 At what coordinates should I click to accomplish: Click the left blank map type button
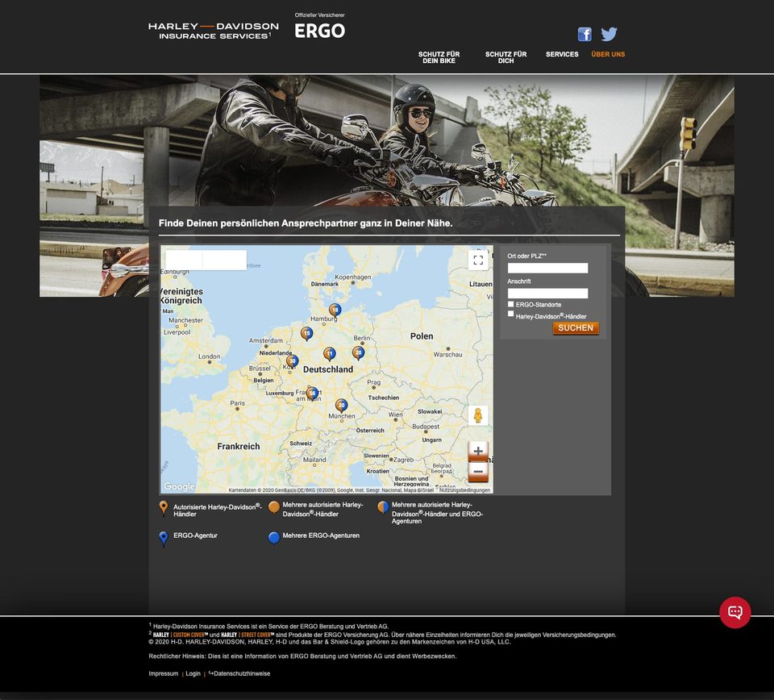tap(184, 260)
